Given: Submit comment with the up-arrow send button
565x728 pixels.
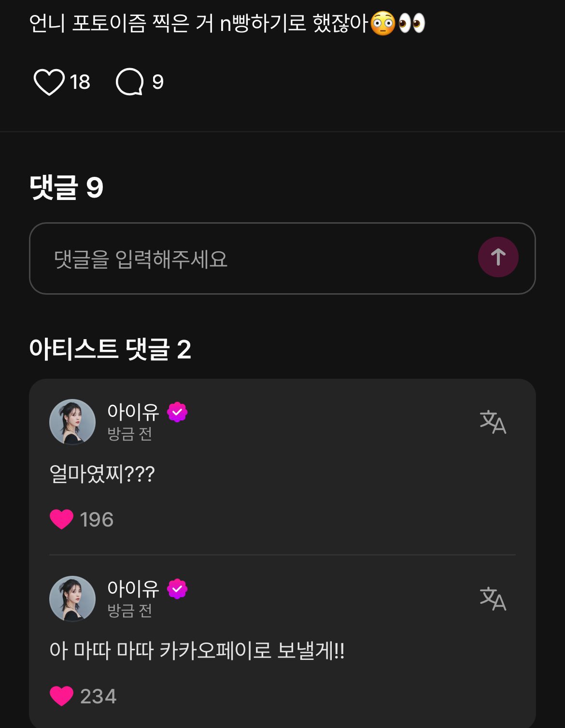Looking at the screenshot, I should point(498,257).
